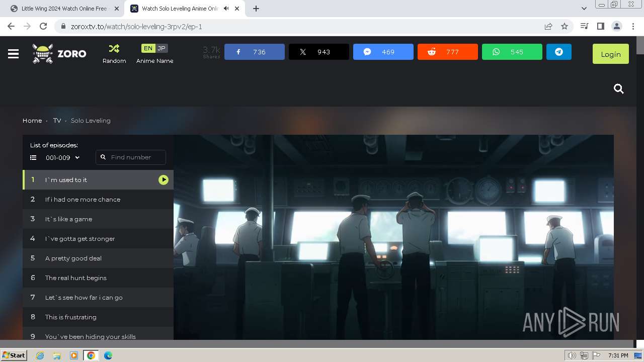Open episode 9 You`ve been hiding your skills
The height and width of the screenshot is (362, 644).
coord(98,334)
